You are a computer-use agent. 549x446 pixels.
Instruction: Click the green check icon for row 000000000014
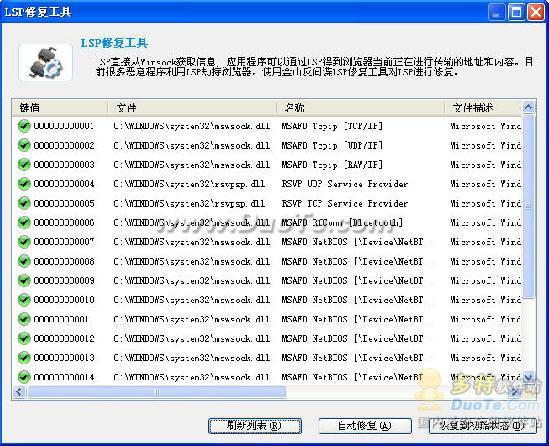(24, 377)
